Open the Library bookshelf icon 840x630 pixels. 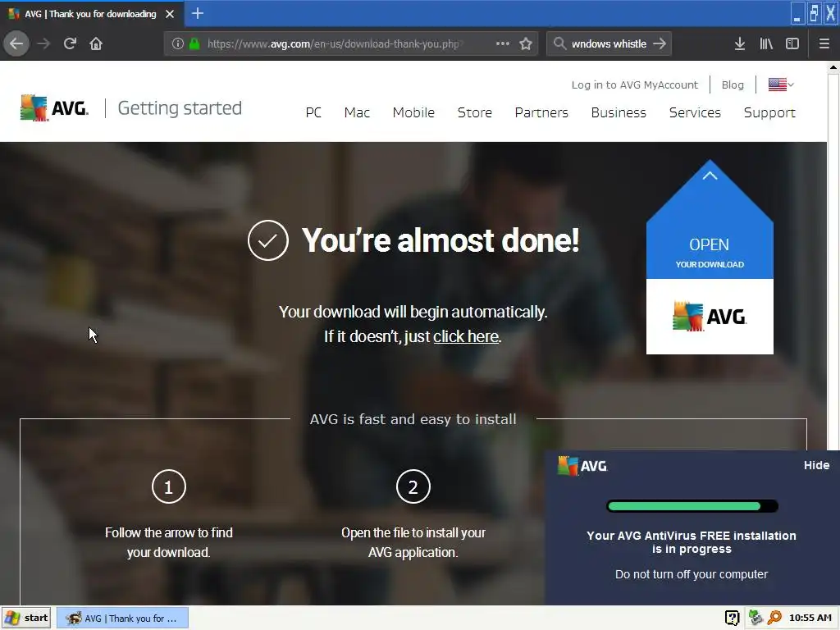pyautogui.click(x=766, y=43)
